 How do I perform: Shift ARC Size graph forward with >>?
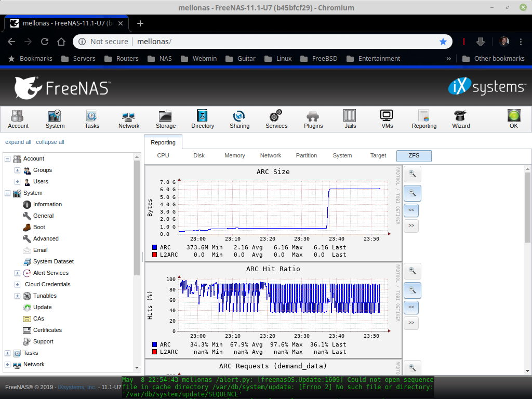411,225
